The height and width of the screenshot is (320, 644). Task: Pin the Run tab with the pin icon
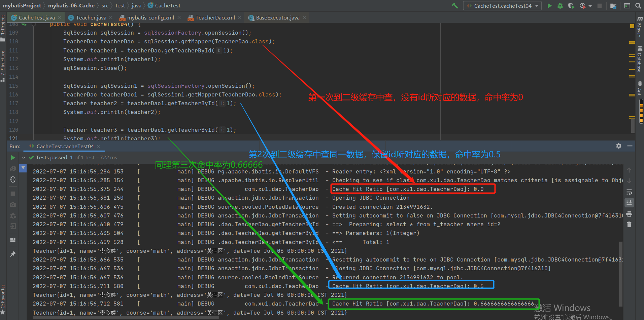tap(13, 254)
